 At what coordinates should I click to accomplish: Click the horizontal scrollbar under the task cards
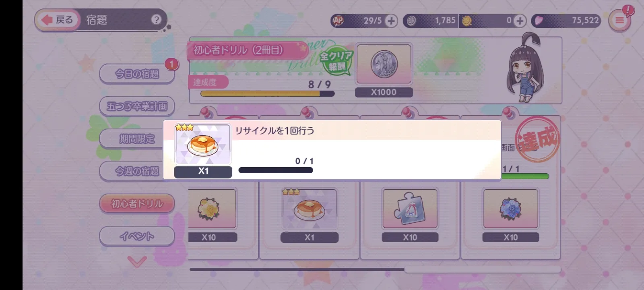[375, 269]
